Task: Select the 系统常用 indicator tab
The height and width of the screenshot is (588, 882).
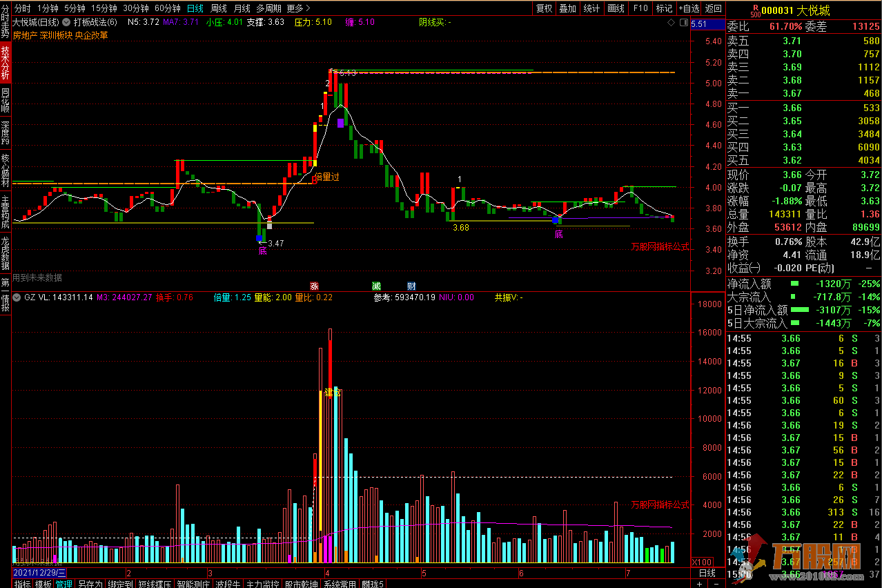Action: click(x=340, y=584)
